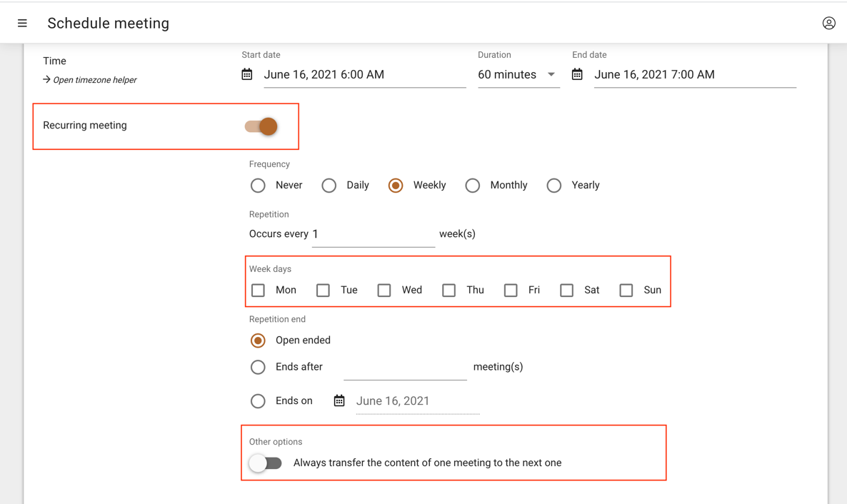Screen dimensions: 847x504
Task: Click the Start date calendar icon
Action: [x=247, y=74]
